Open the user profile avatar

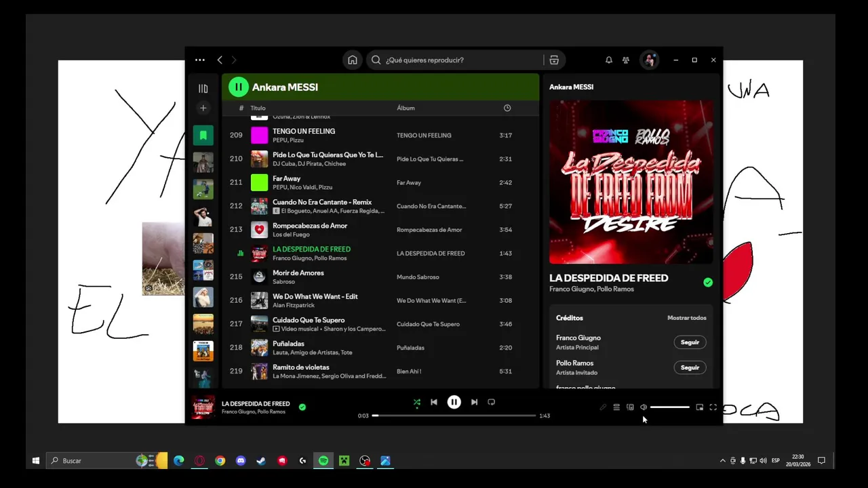click(x=650, y=60)
